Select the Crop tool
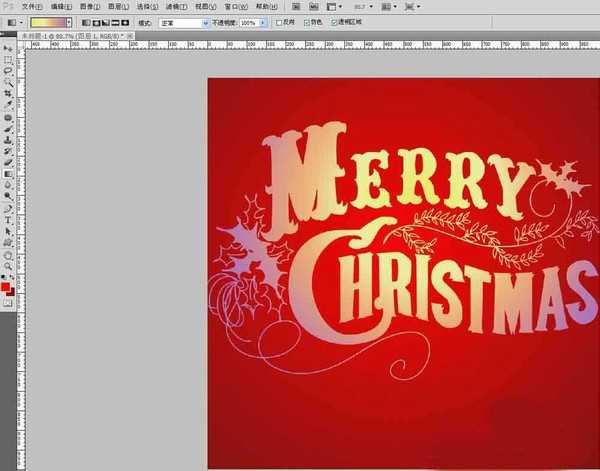Image resolution: width=600 pixels, height=471 pixels. pos(8,93)
